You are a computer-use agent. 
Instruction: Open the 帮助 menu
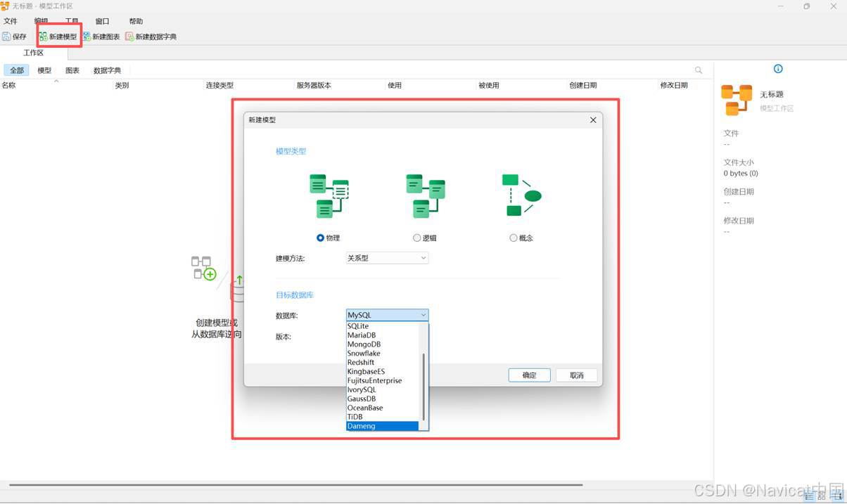tap(136, 21)
